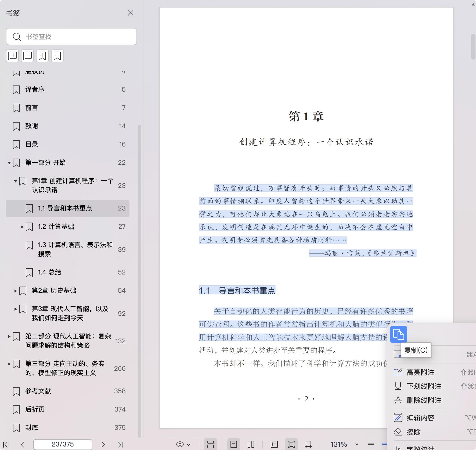Add a new bookmark with the bookmark-plus icon
The image size is (476, 450).
pos(42,56)
